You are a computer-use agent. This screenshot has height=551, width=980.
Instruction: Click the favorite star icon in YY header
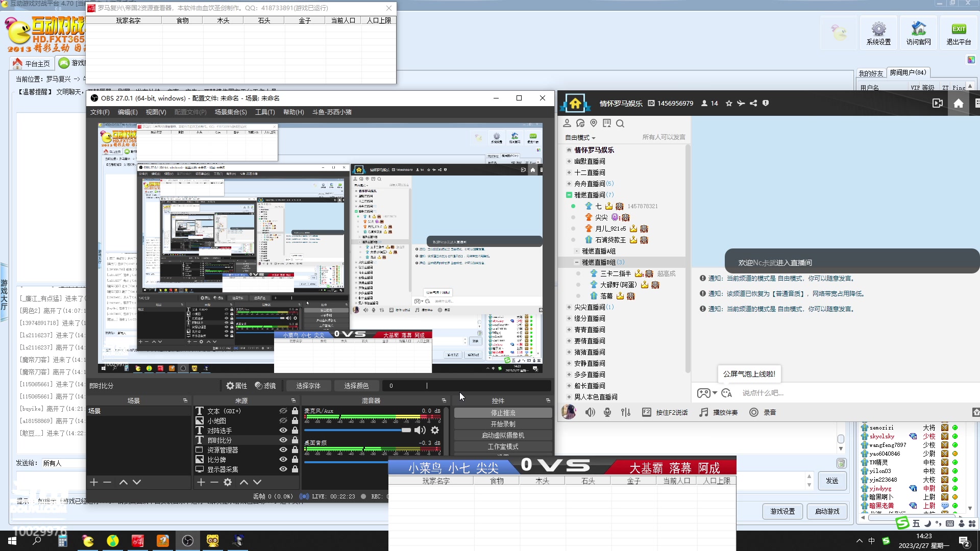(x=729, y=103)
